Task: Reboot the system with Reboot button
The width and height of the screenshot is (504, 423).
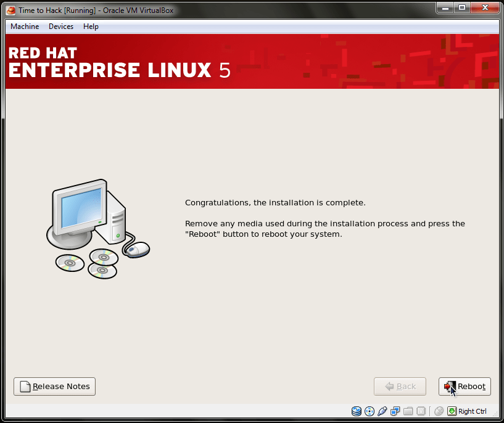Action: (465, 387)
